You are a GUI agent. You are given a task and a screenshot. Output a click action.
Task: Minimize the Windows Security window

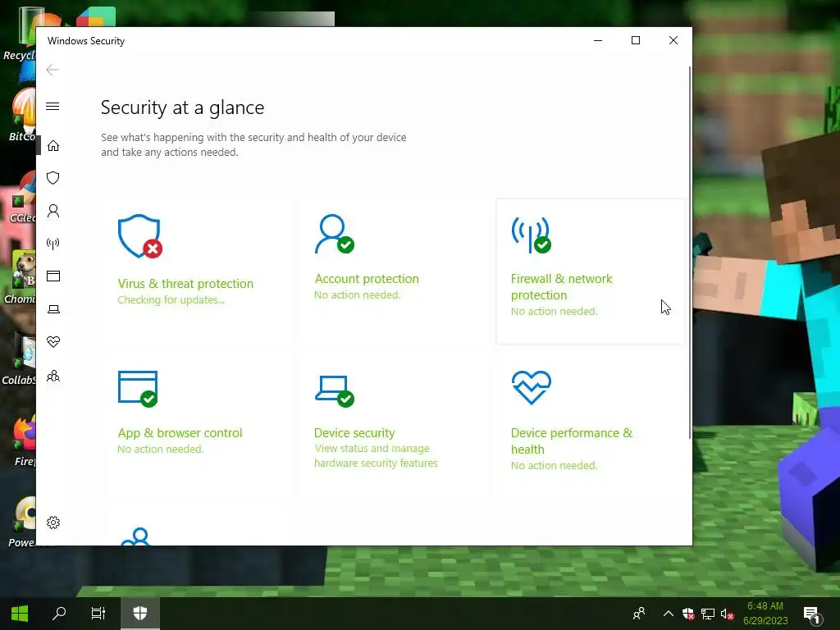pyautogui.click(x=598, y=40)
